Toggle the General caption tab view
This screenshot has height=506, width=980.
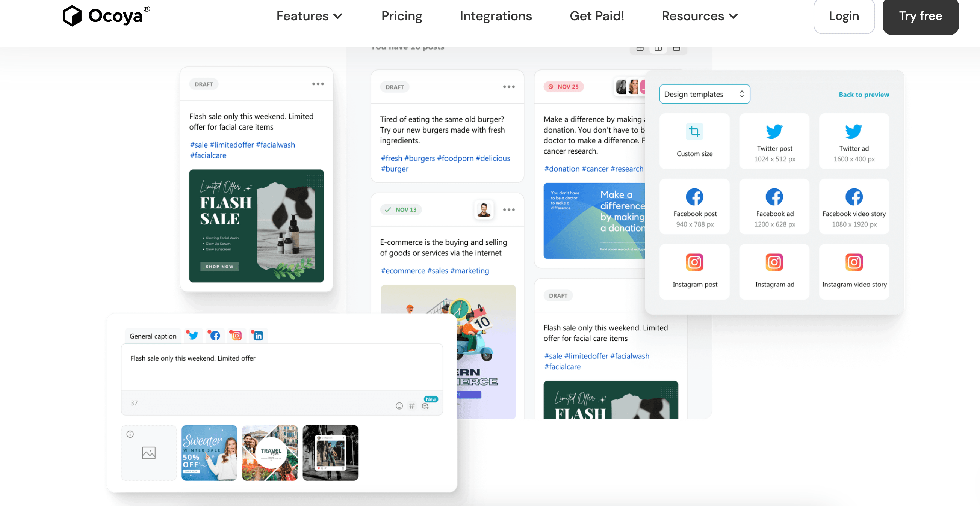(x=153, y=335)
